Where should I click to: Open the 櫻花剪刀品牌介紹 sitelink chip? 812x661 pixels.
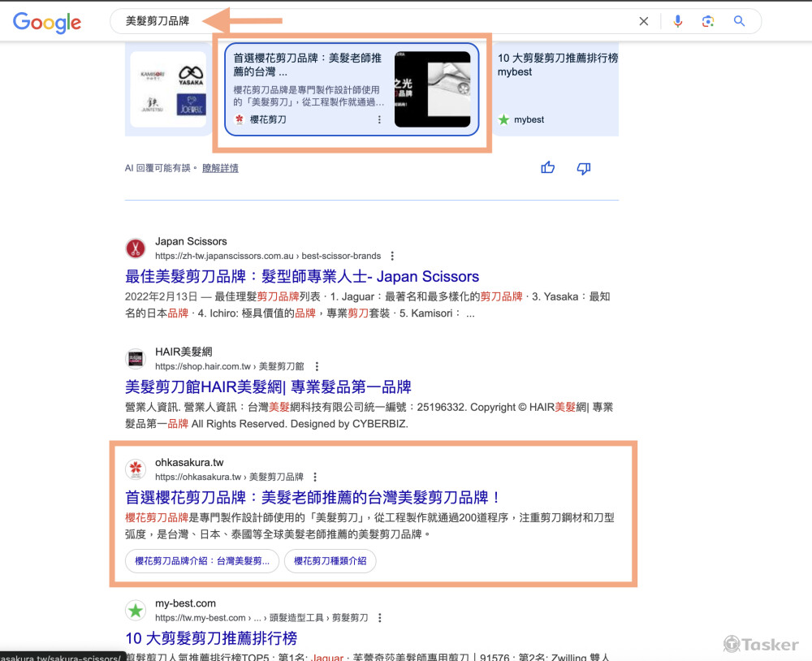(202, 561)
